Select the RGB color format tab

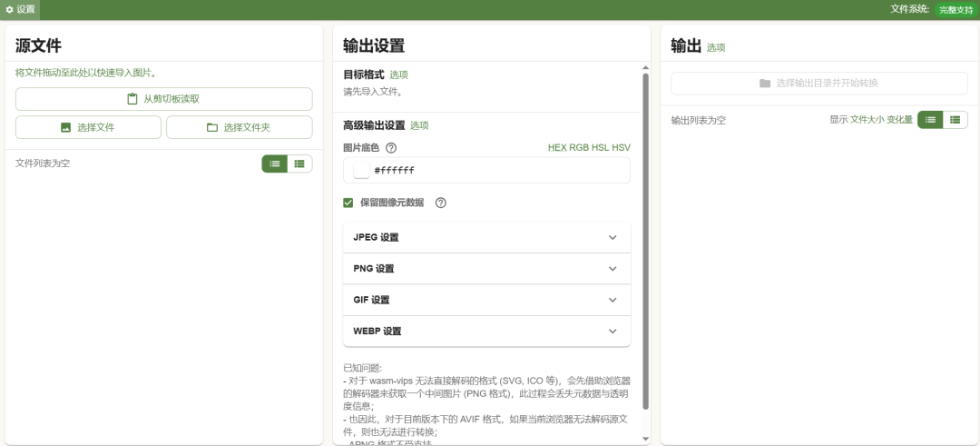point(579,147)
